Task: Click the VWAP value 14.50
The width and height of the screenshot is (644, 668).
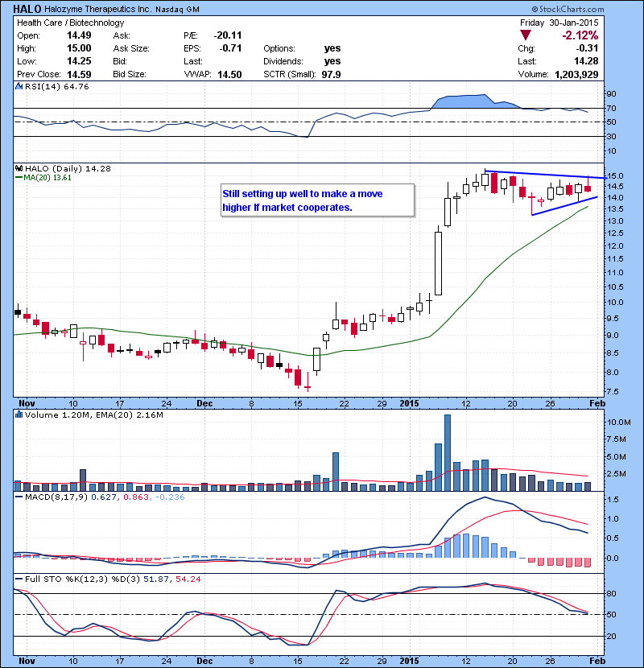Action: [229, 75]
